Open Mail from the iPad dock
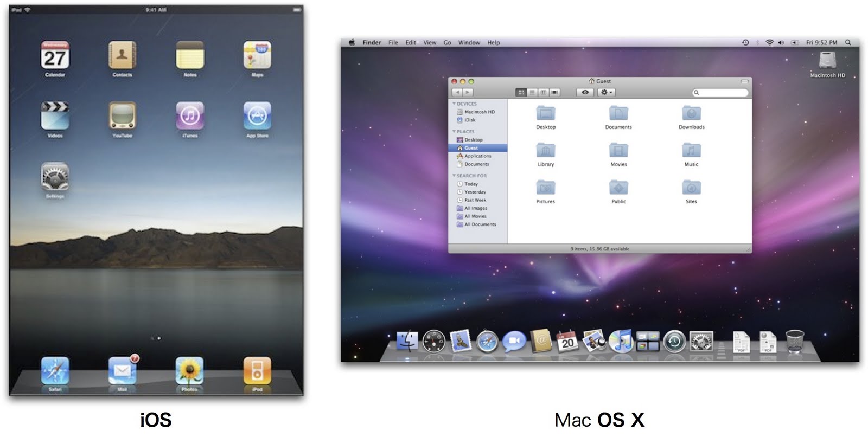868x437 pixels. tap(123, 370)
